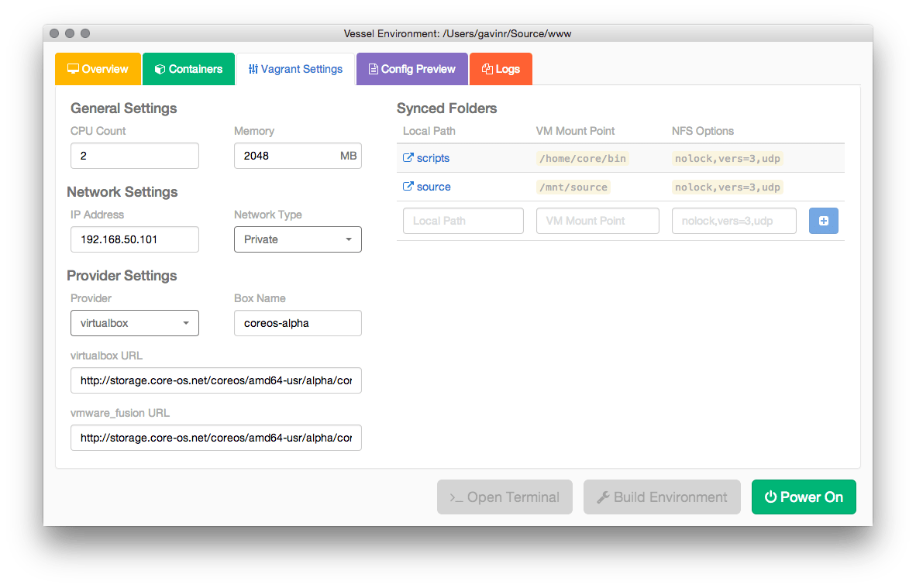Click the /mnt/source mount point
916x588 pixels.
pos(573,187)
